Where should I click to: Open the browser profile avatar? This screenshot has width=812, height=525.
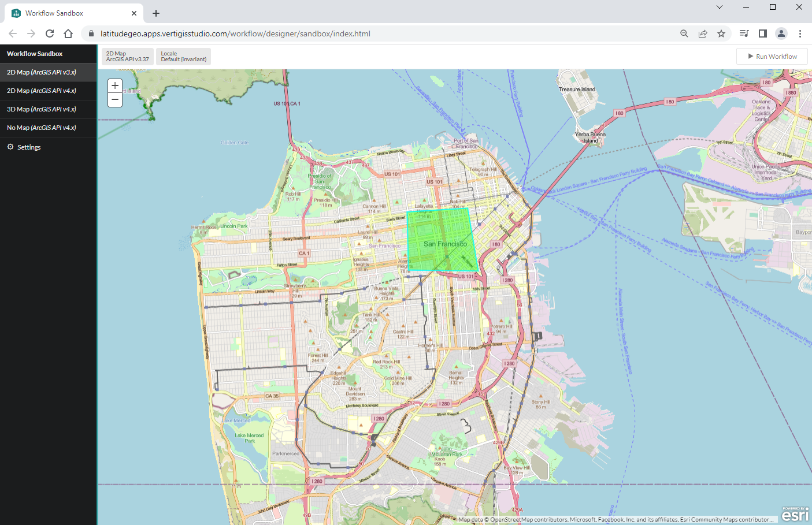click(781, 33)
